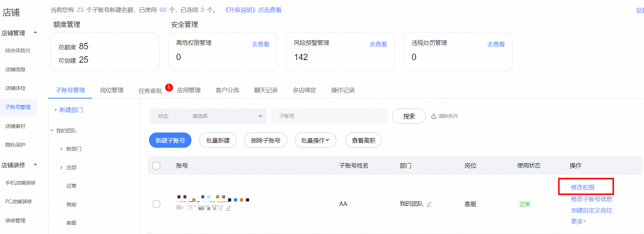Open PC店铺装修 in the sidebar

click(x=19, y=202)
